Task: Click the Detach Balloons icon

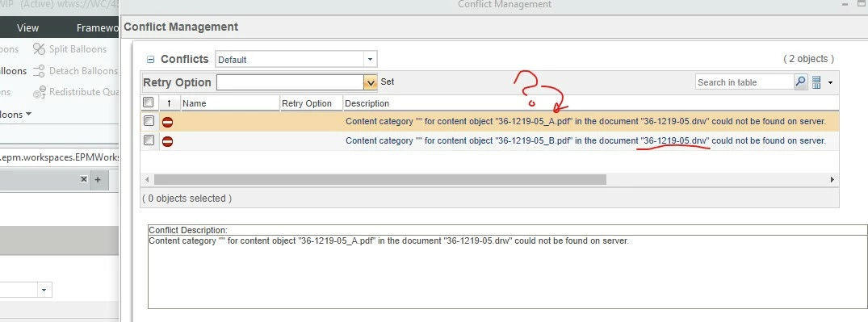Action: click(39, 71)
